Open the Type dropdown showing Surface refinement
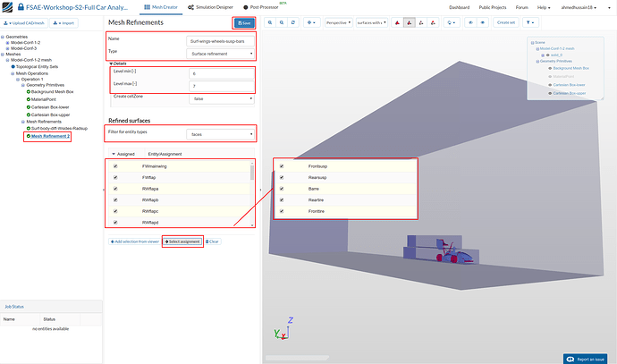The image size is (617, 364). [220, 54]
